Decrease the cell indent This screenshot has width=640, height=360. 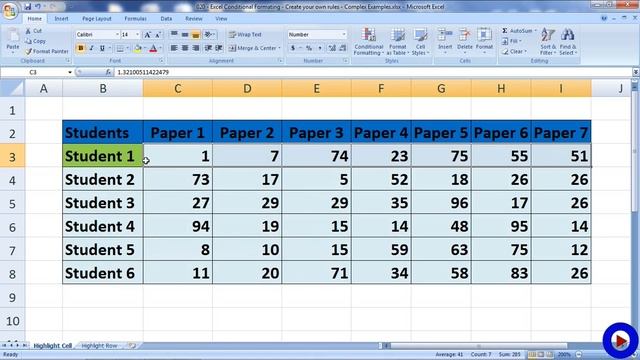pyautogui.click(x=208, y=48)
